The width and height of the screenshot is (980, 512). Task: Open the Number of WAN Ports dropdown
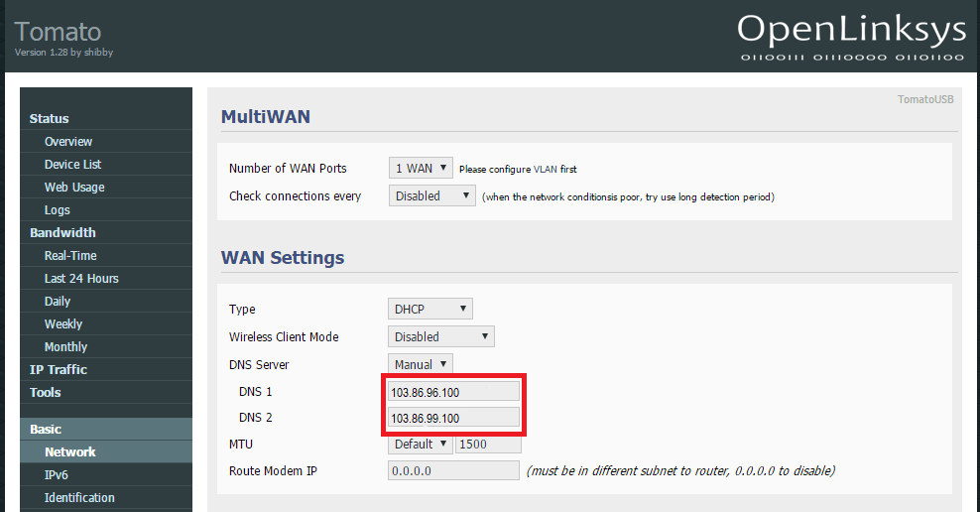coord(420,169)
